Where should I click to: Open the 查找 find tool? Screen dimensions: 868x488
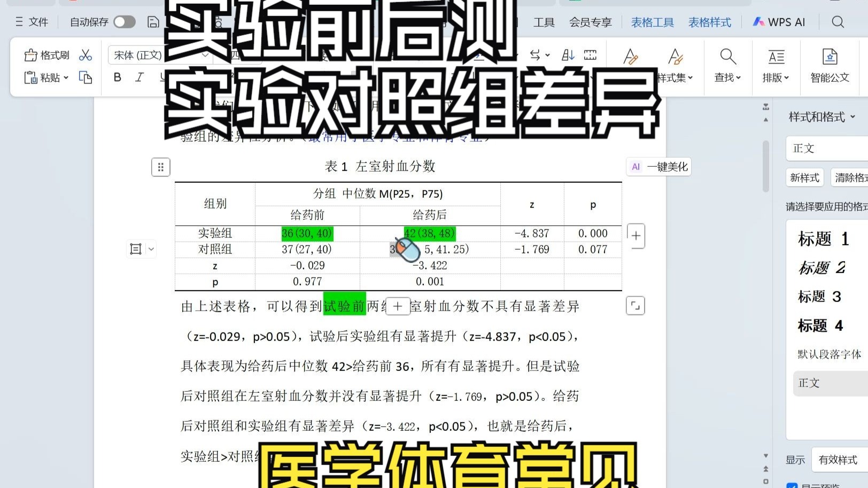tap(727, 65)
